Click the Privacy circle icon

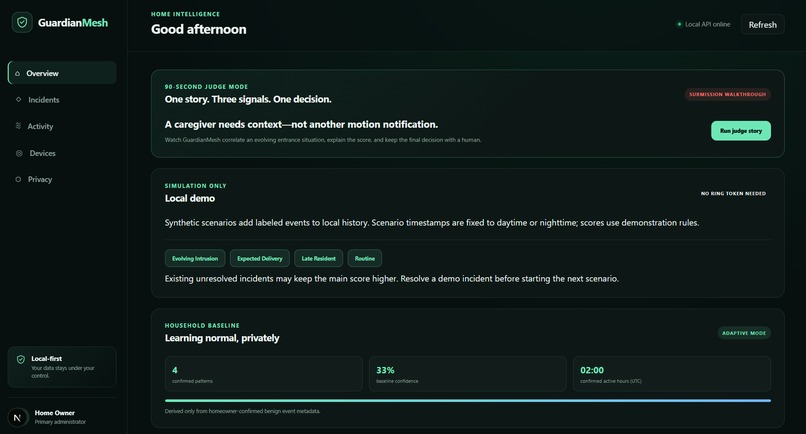click(19, 179)
